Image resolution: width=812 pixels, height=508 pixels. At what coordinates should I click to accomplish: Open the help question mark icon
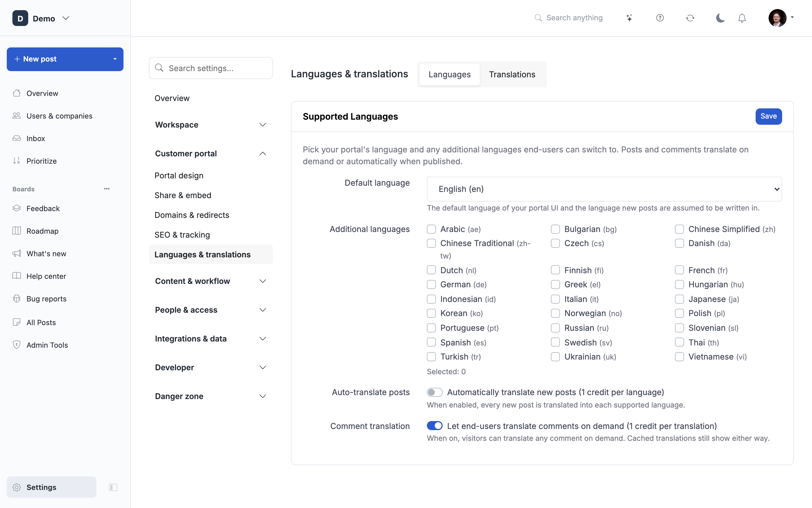click(x=660, y=18)
